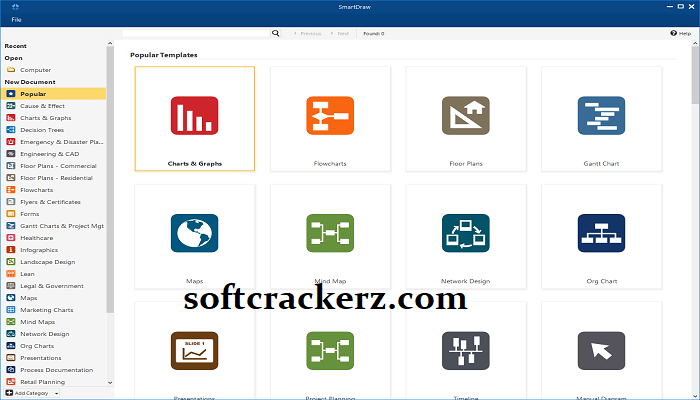Click the Computer folder icon
700x400 pixels.
point(11,70)
